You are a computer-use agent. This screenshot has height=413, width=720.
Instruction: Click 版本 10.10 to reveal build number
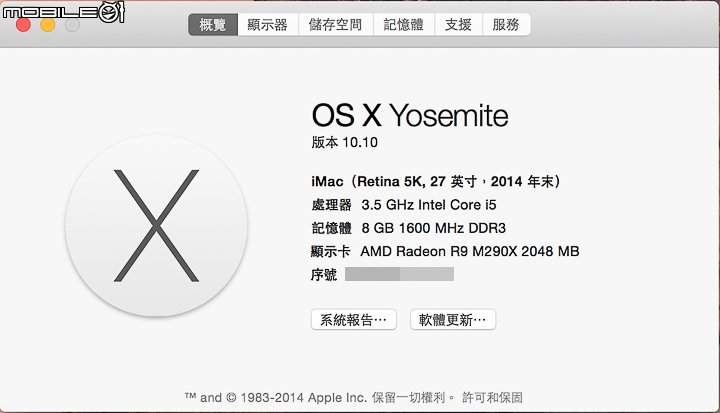tap(344, 142)
